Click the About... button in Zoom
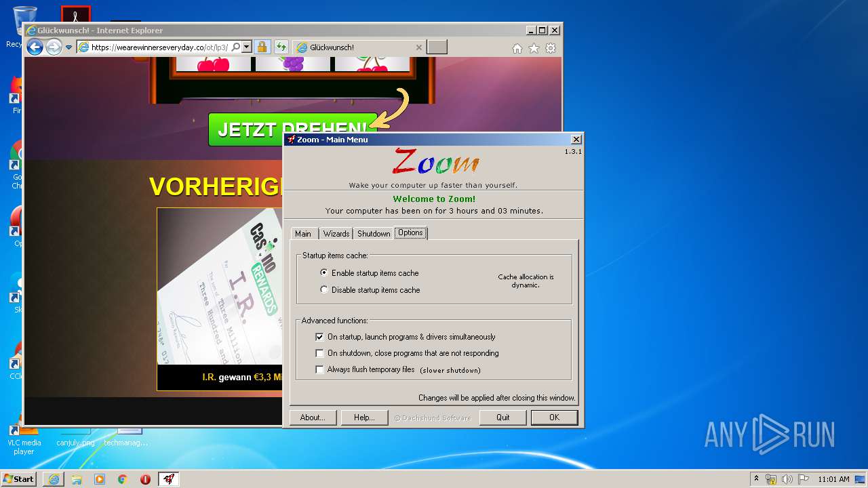868x488 pixels. (x=313, y=418)
